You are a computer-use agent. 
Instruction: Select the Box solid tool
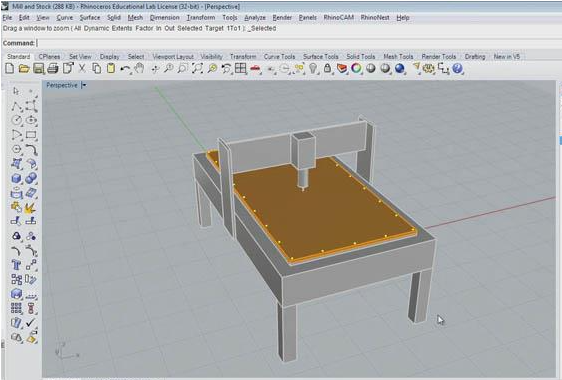click(x=16, y=178)
